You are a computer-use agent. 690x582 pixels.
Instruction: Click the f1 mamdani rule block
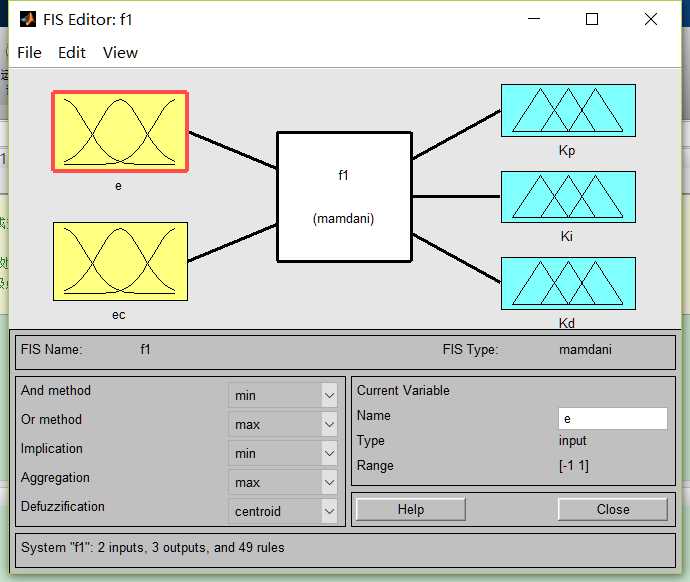tap(344, 197)
